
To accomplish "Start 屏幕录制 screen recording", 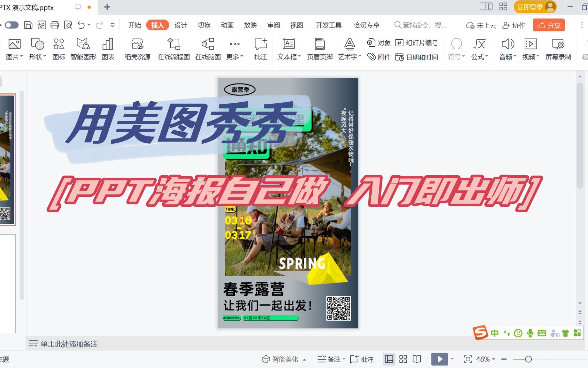I will [558, 49].
